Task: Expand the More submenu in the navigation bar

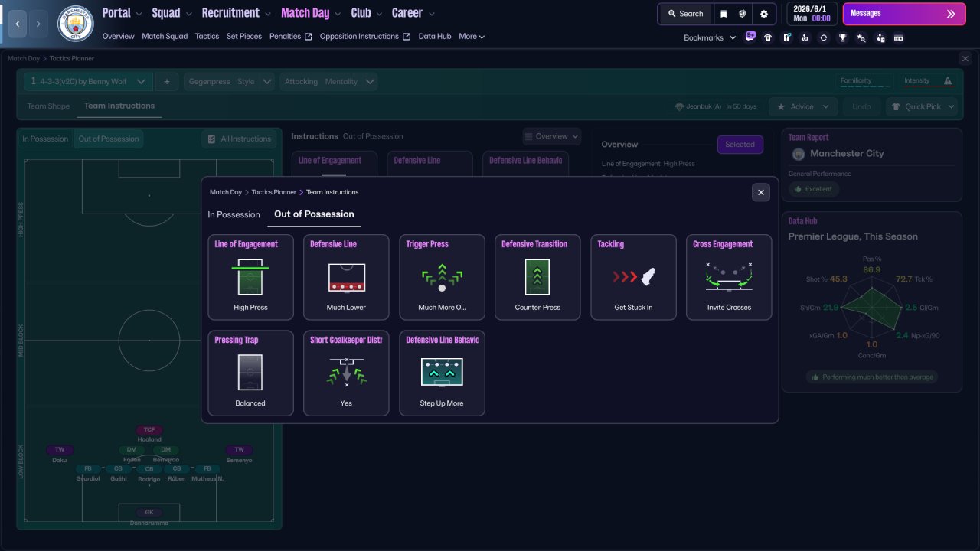Action: pos(472,37)
